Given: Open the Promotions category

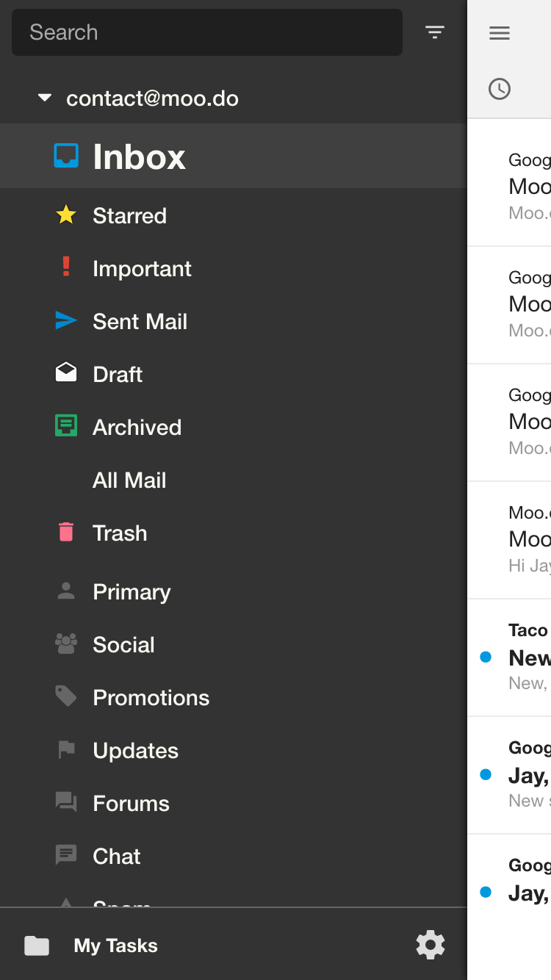Looking at the screenshot, I should pos(234,697).
